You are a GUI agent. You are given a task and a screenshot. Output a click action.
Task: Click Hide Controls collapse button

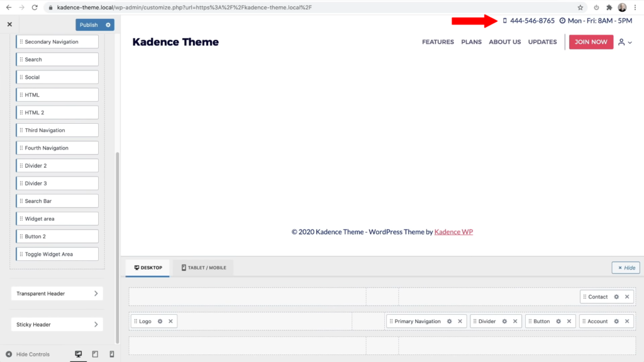coord(28,354)
